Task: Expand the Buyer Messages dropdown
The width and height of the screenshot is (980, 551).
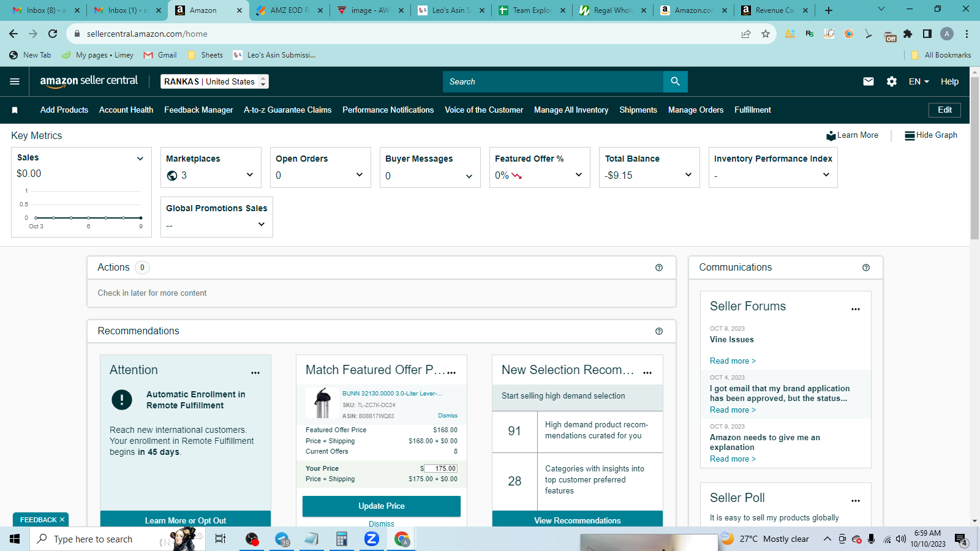Action: coord(469,176)
